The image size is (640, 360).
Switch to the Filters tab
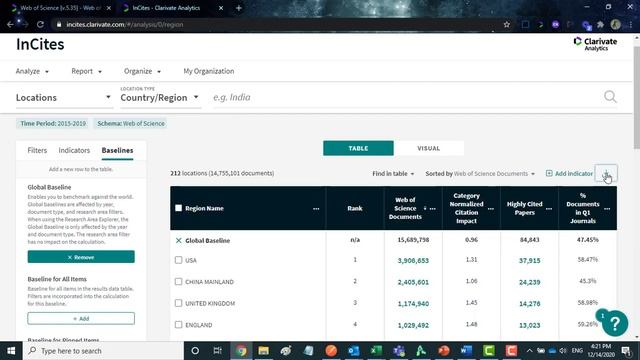[x=37, y=151]
